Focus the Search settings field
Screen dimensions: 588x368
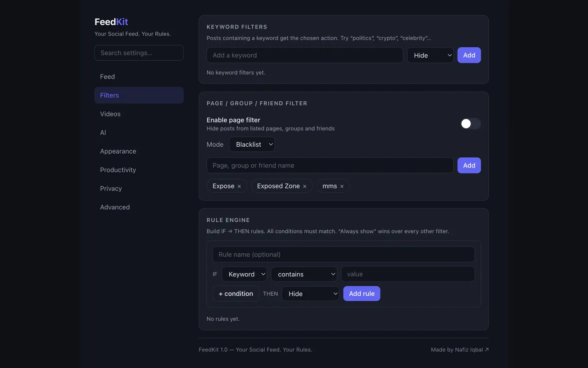click(139, 53)
